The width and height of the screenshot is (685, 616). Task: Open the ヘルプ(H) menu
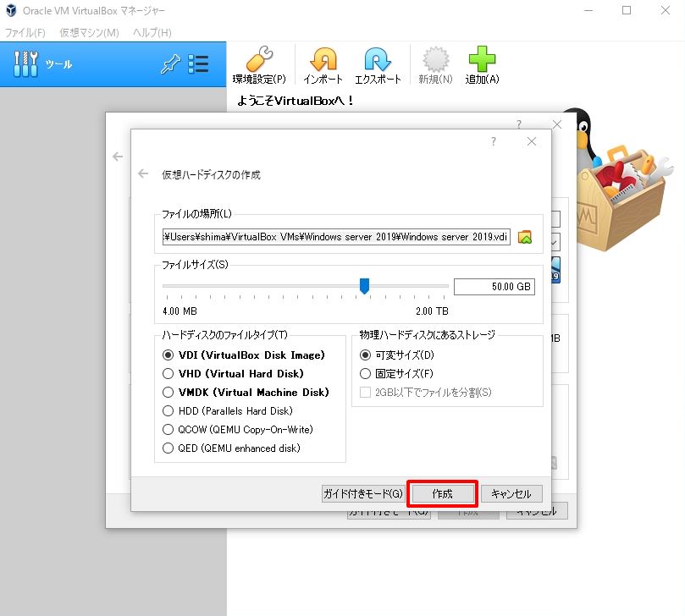(x=152, y=33)
